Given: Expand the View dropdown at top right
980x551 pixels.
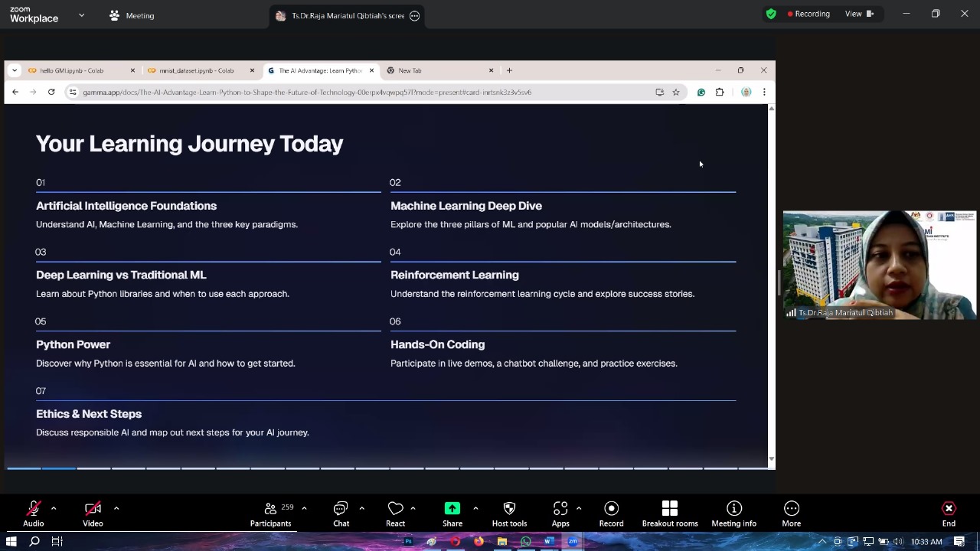Looking at the screenshot, I should coord(858,14).
